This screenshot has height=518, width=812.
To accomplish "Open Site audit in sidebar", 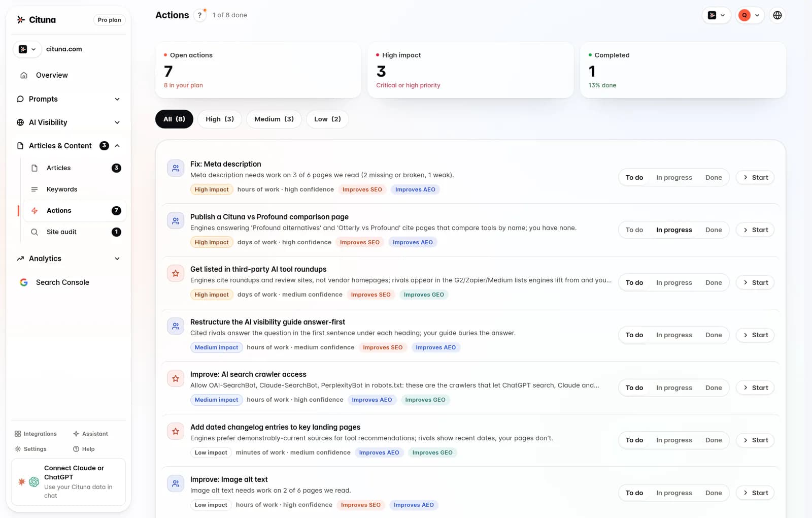I will tap(75, 232).
